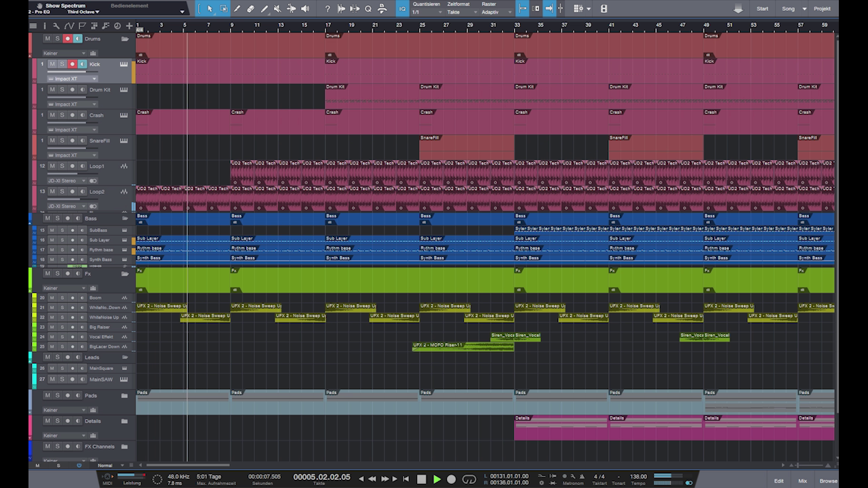Select the Listen tool speaker icon
This screenshot has width=868, height=488.
point(304,9)
